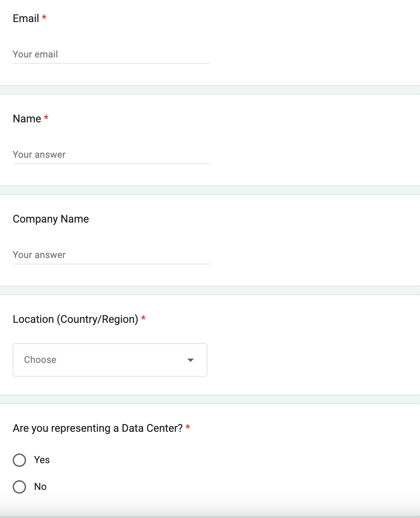Choose the 'Yes' option label text
This screenshot has height=518, width=420.
42,460
